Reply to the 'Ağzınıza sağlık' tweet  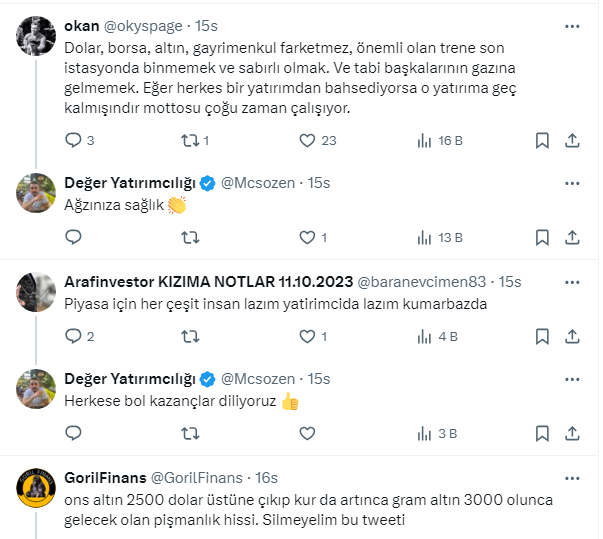(x=73, y=238)
